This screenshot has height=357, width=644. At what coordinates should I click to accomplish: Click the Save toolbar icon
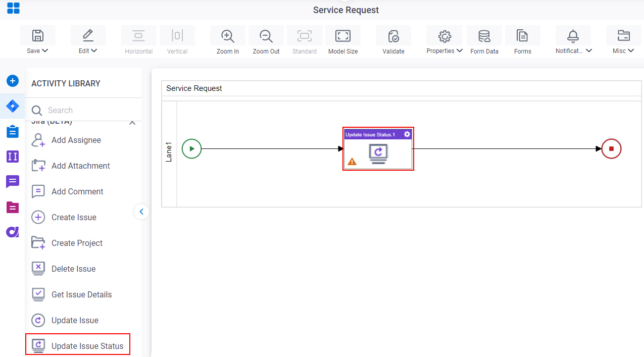point(38,35)
